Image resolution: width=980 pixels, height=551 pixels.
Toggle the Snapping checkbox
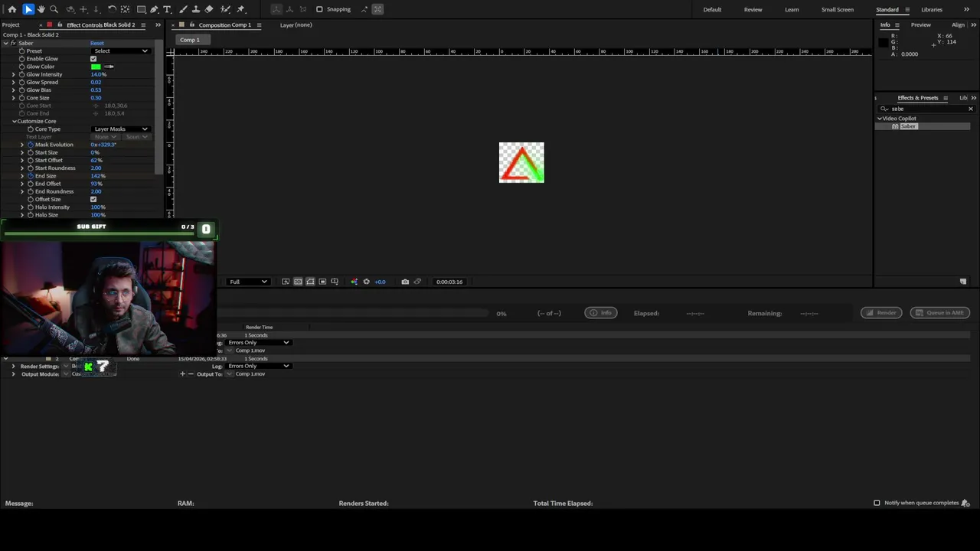pos(319,9)
